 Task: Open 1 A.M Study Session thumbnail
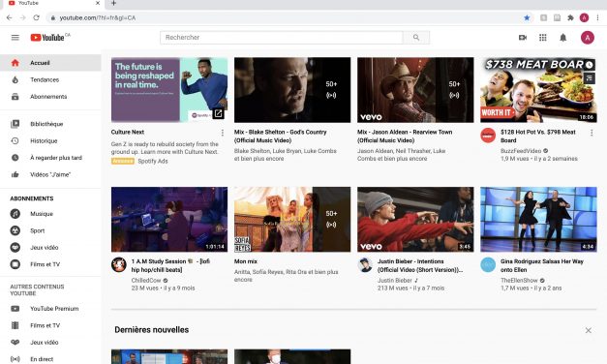click(169, 220)
